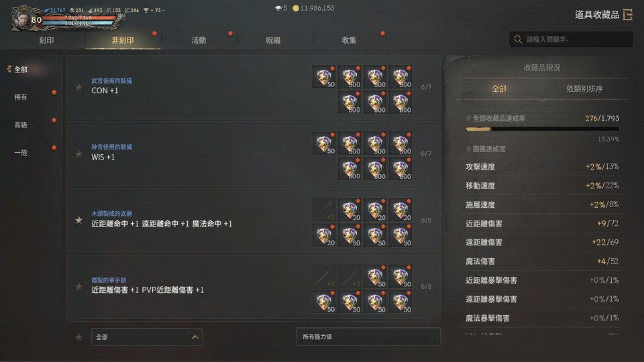Screen dimensions: 644x362
Task: Open the 活動 tab
Action: click(x=199, y=40)
